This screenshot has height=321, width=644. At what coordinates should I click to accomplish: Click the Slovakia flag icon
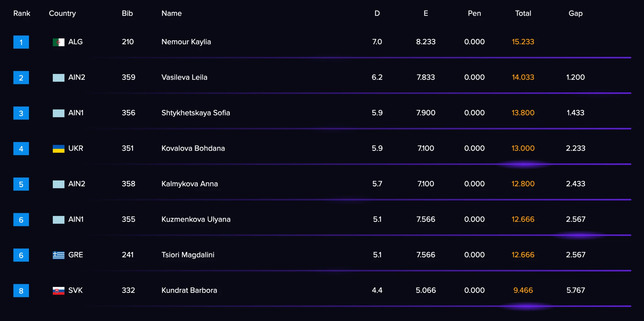(58, 291)
